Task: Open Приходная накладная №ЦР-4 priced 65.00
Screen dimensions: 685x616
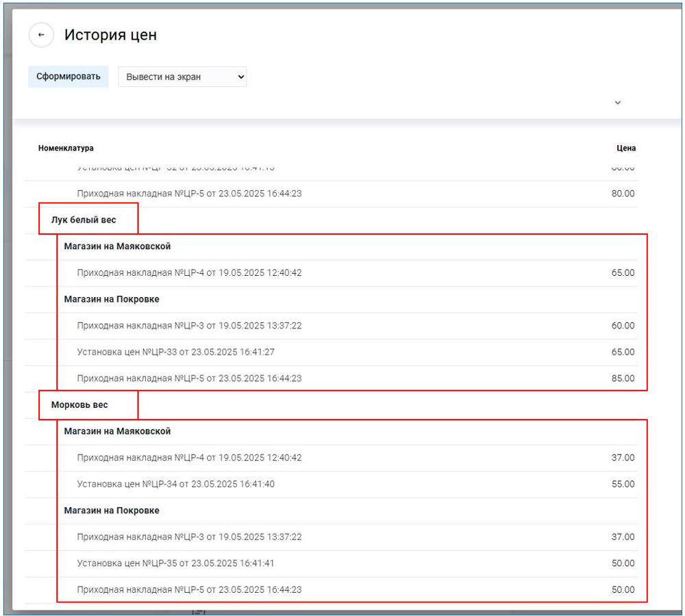Action: click(x=189, y=272)
